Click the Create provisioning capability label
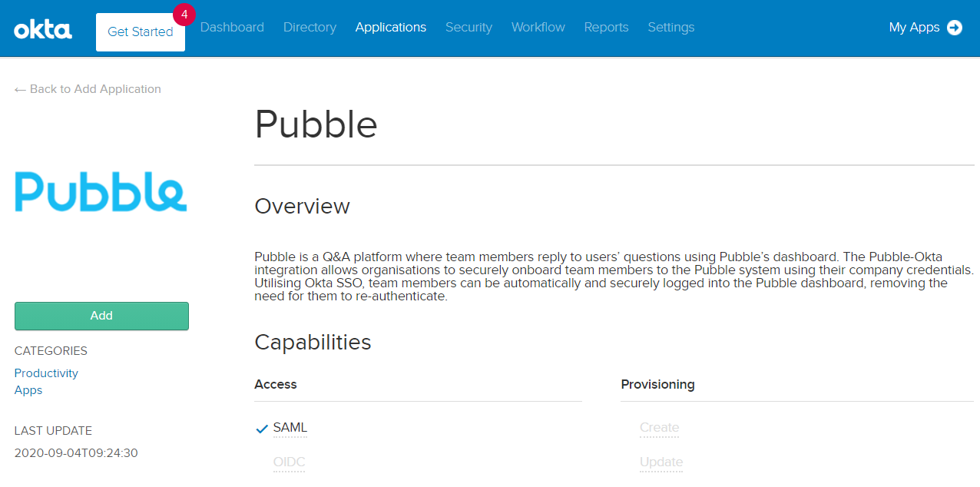The width and height of the screenshot is (980, 487). (660, 428)
